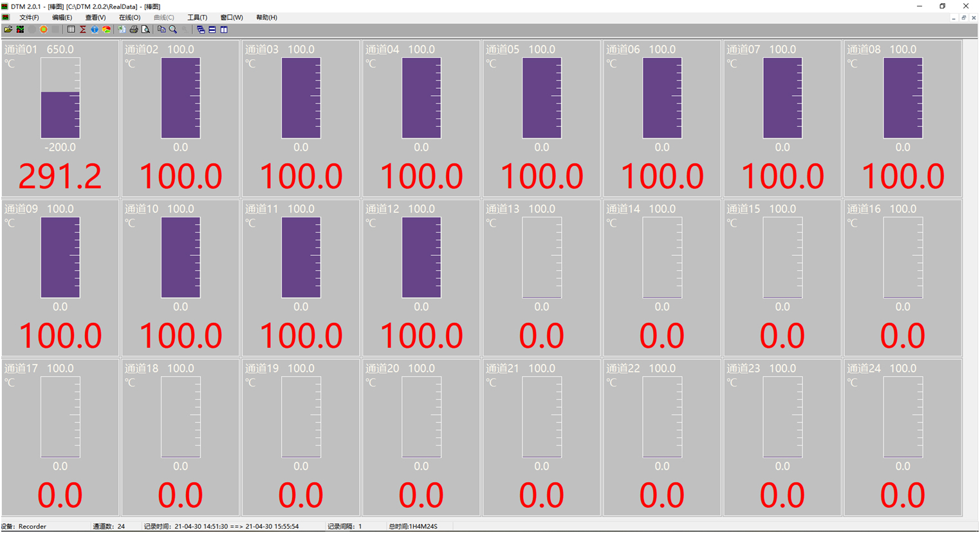The width and height of the screenshot is (980, 533).
Task: Open the 在线(O) menu
Action: click(x=129, y=17)
